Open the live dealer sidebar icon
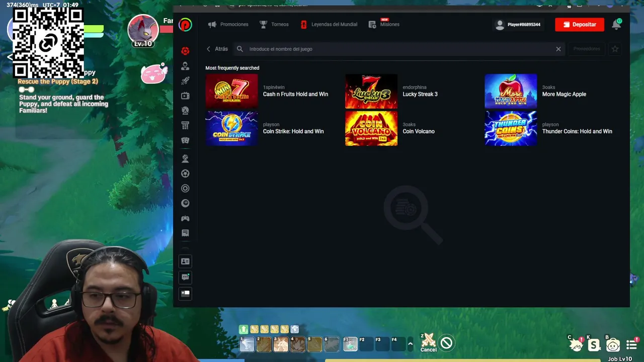Screen dimensions: 644x362 click(x=185, y=66)
